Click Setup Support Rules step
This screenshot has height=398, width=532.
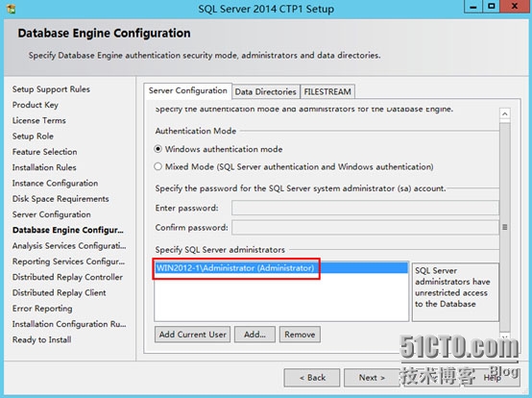coord(51,89)
